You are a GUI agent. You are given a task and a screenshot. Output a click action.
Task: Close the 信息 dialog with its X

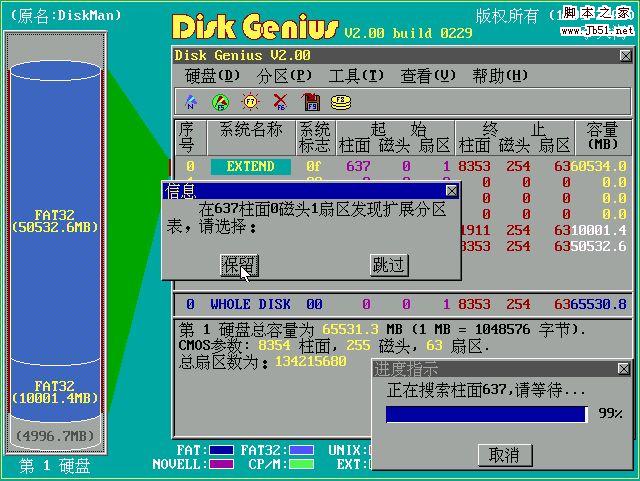(x=452, y=190)
